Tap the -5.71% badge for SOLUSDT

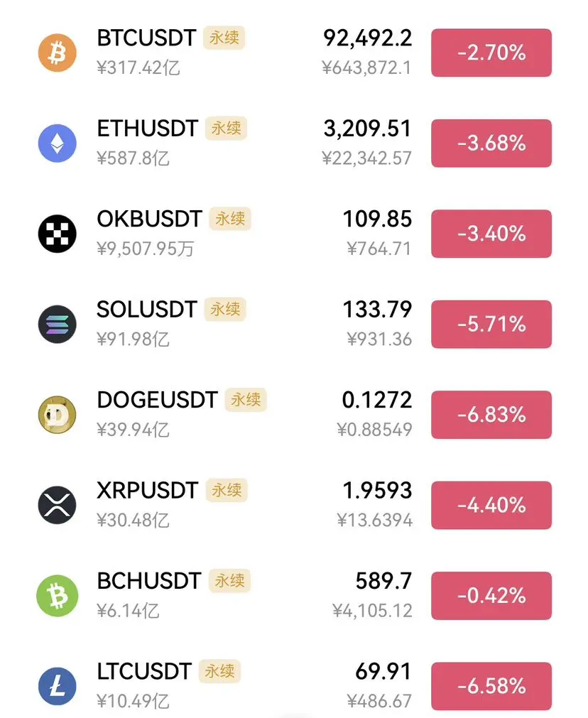click(491, 324)
